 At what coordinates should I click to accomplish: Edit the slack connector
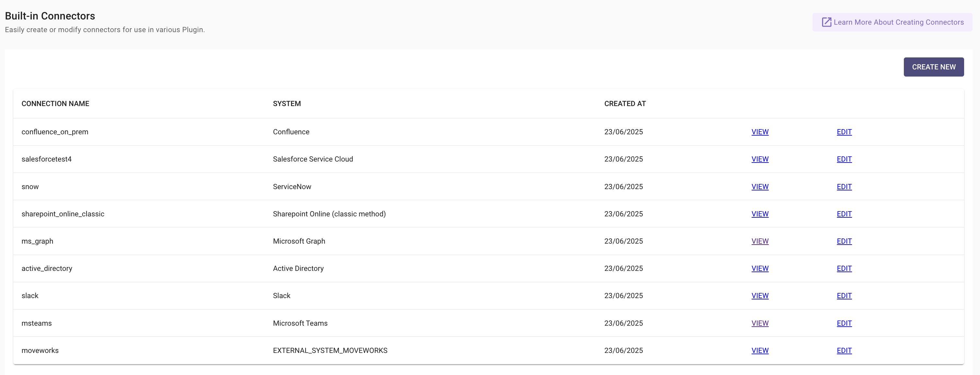[844, 296]
